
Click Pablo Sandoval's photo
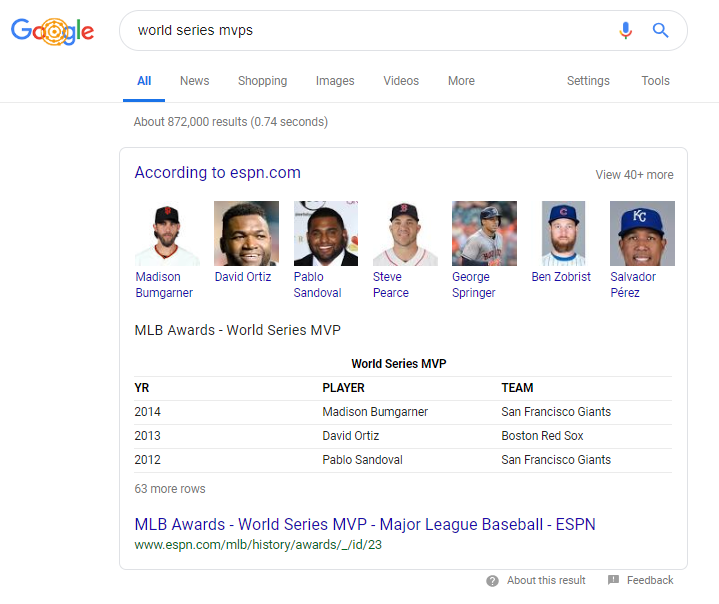[326, 233]
